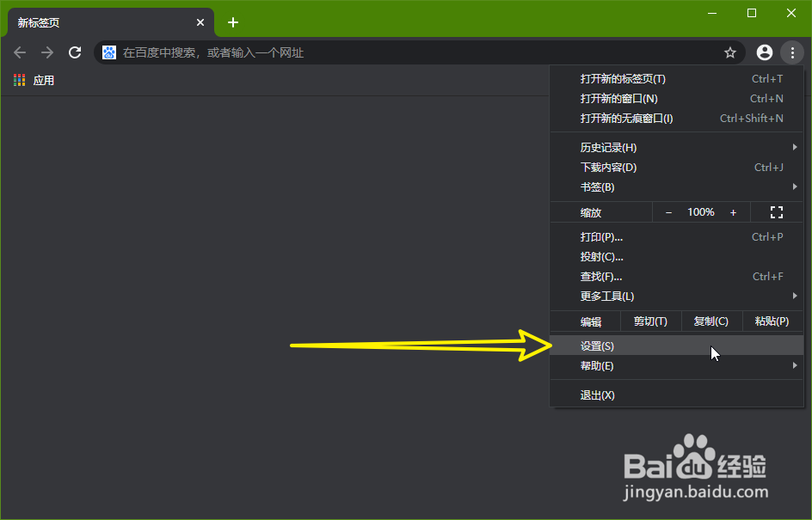The width and height of the screenshot is (812, 520).
Task: Close the Chrome window
Action: pyautogui.click(x=791, y=13)
